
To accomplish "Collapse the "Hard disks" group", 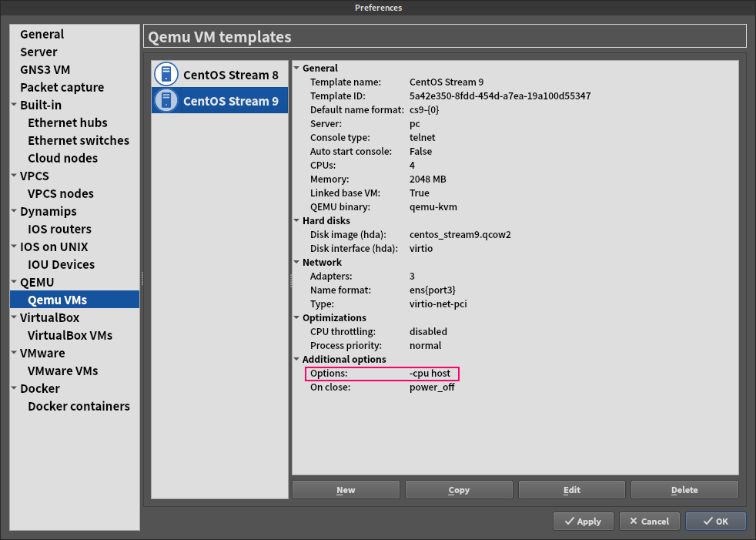I will pos(296,220).
